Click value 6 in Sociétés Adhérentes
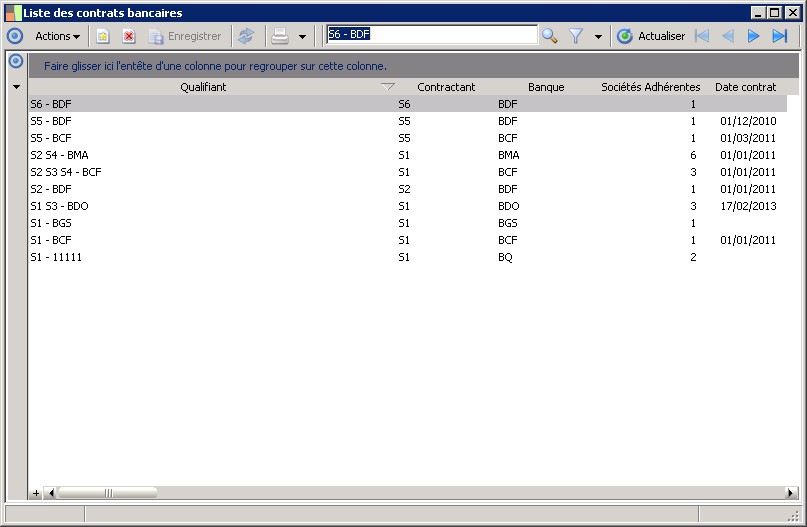The width and height of the screenshot is (807, 527). coord(693,155)
